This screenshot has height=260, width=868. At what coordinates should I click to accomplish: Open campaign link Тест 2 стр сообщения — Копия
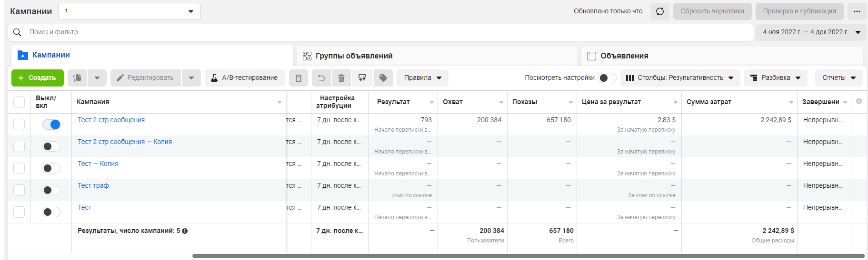click(x=125, y=142)
